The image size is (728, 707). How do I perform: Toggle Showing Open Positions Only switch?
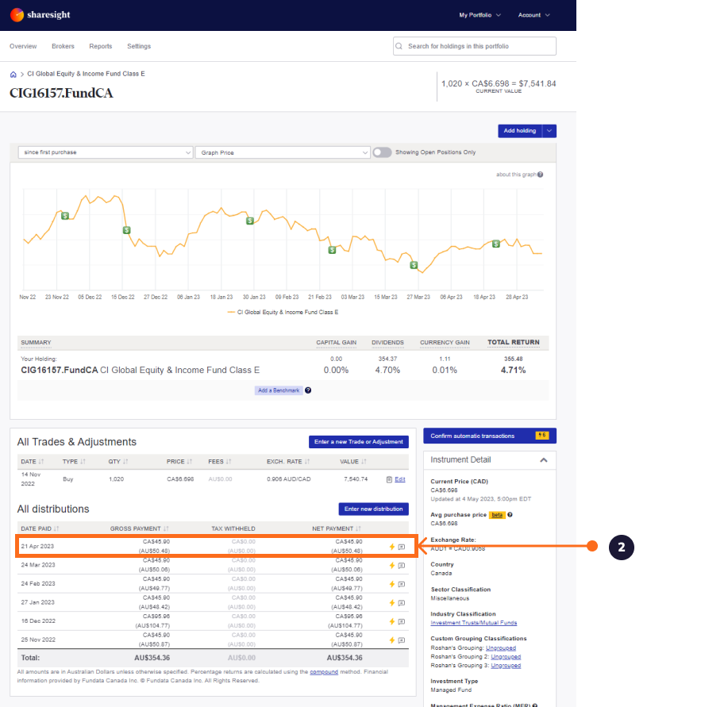[x=382, y=152]
